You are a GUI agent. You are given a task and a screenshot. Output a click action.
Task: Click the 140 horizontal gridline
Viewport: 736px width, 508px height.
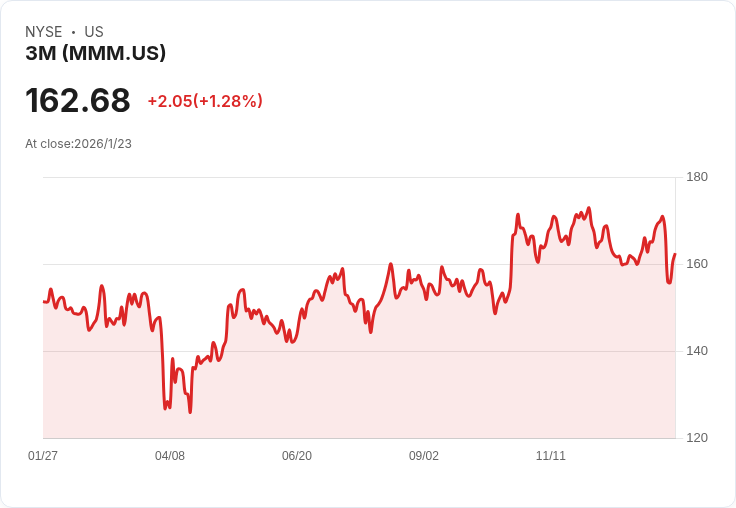[360, 351]
